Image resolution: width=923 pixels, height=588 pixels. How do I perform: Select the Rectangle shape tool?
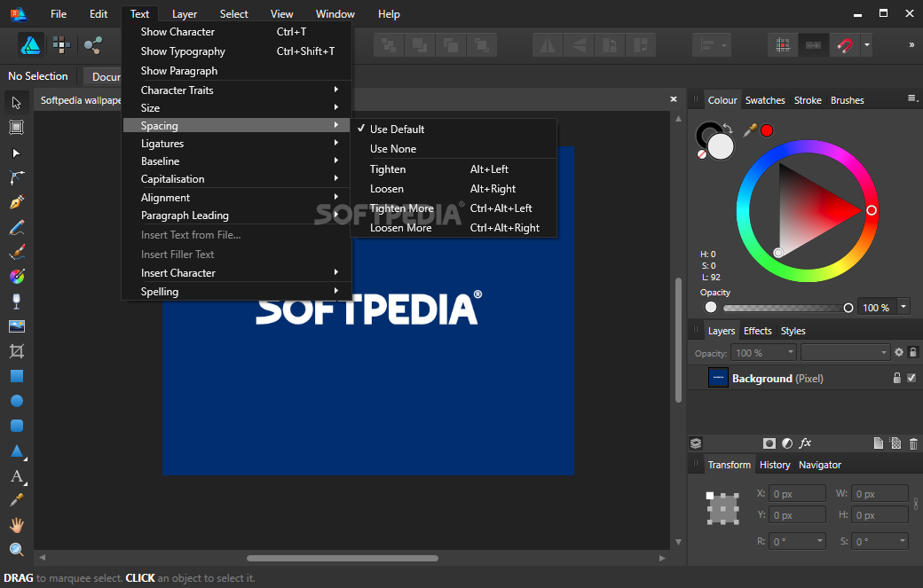coord(17,376)
